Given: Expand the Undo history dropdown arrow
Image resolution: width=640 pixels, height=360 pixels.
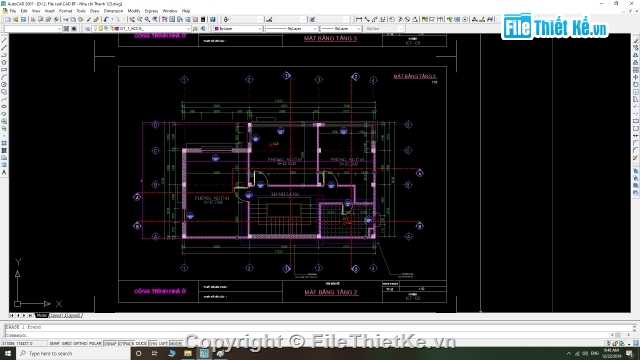Looking at the screenshot, I should pos(112,19).
